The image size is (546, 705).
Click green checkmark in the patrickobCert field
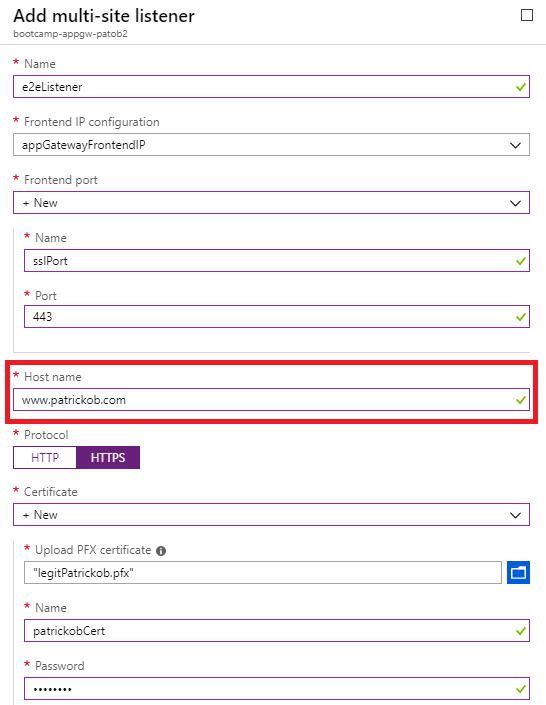521,631
